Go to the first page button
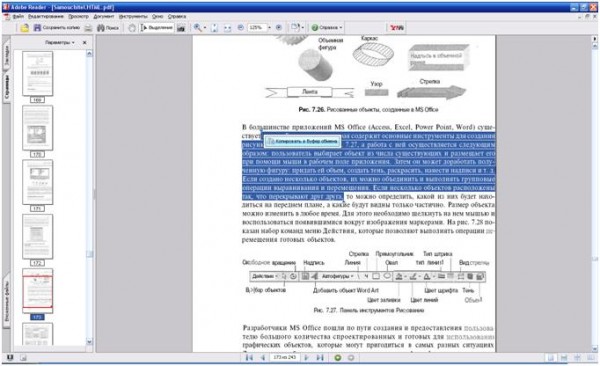This screenshot has width=600, height=366. 249,358
